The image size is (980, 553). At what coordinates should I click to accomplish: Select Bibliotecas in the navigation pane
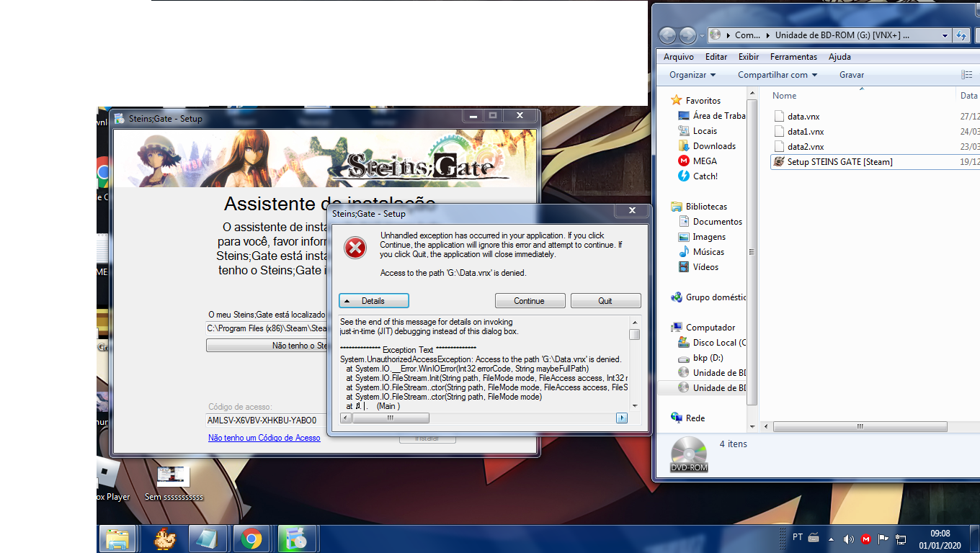click(x=698, y=207)
